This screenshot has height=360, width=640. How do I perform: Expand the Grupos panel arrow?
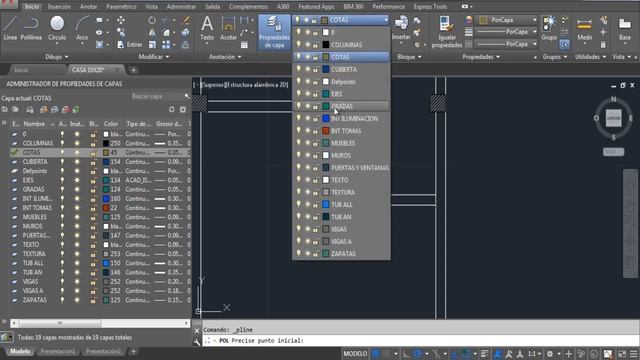[x=565, y=57]
